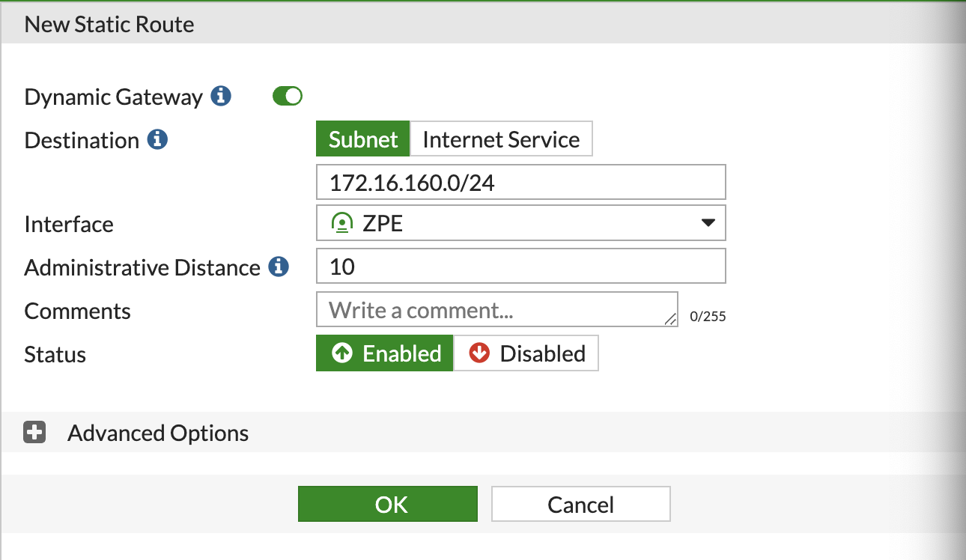Image resolution: width=966 pixels, height=560 pixels.
Task: Click the Administrative Distance info icon
Action: pos(278,267)
